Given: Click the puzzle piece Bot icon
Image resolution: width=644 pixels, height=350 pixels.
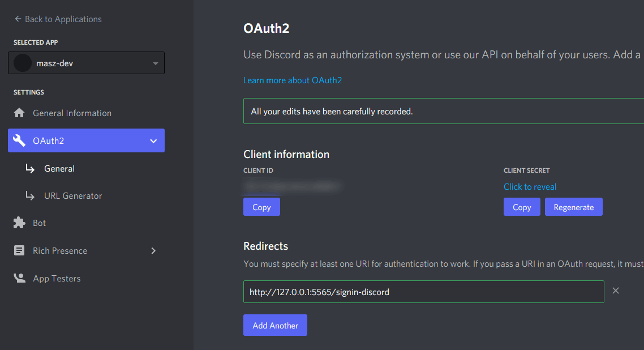Looking at the screenshot, I should pos(19,223).
